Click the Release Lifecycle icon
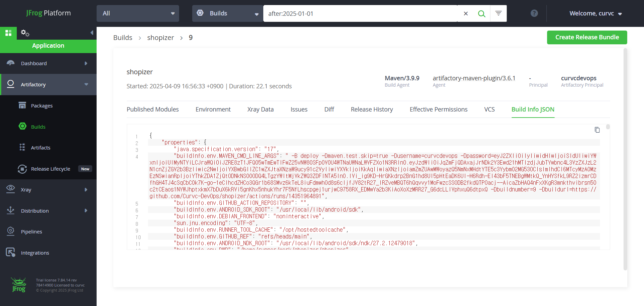 [22, 169]
